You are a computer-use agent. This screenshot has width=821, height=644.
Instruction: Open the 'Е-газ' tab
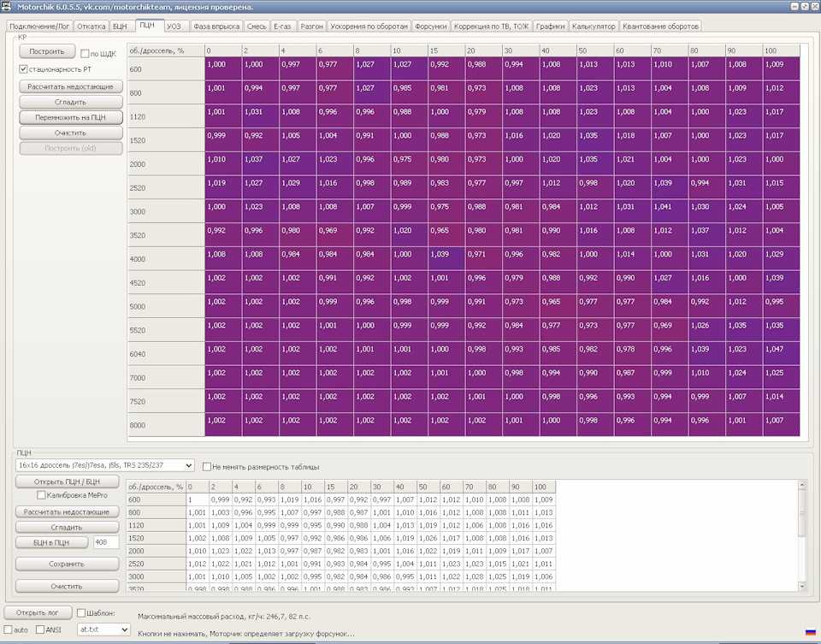click(x=282, y=27)
